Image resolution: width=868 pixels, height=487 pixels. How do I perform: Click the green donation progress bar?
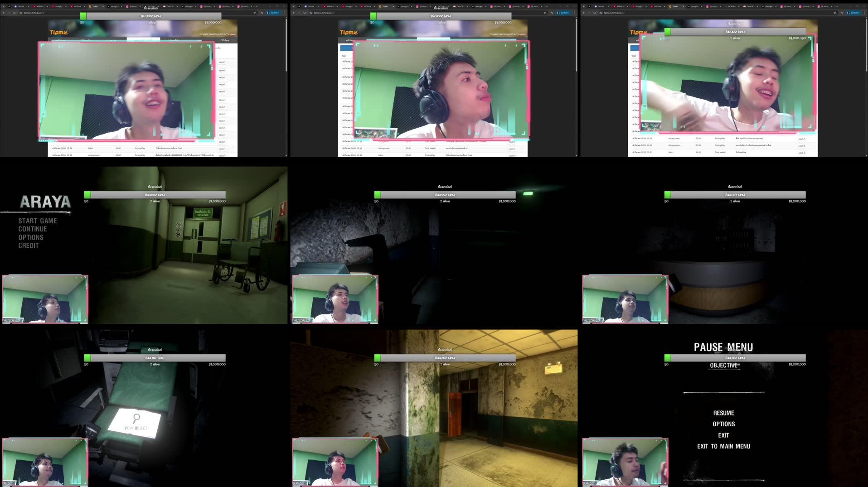click(x=84, y=16)
